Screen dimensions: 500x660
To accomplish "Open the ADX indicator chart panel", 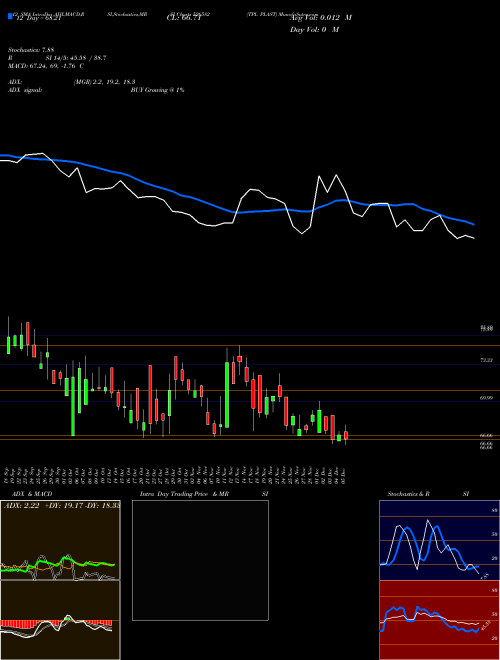I will click(x=60, y=540).
